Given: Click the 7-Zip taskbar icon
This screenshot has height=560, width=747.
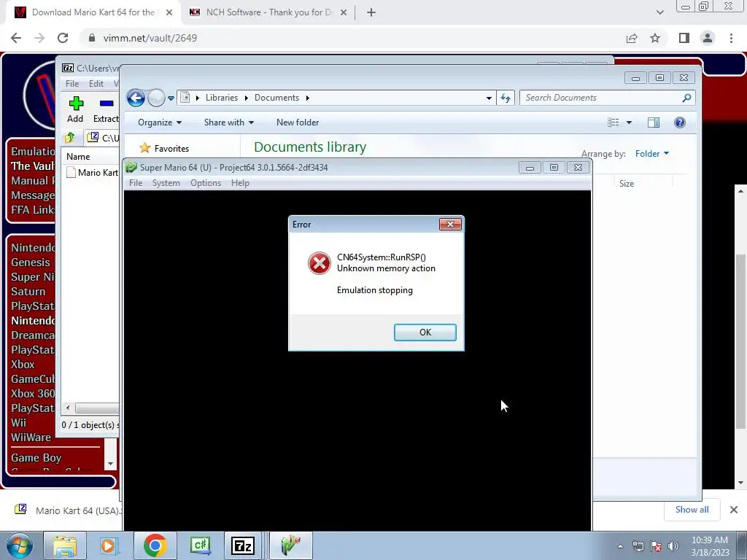Looking at the screenshot, I should [242, 545].
